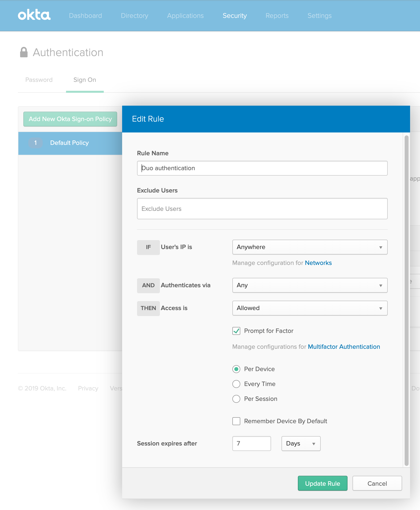
Task: Click Add New Okta Sign-on Policy
Action: tap(70, 119)
